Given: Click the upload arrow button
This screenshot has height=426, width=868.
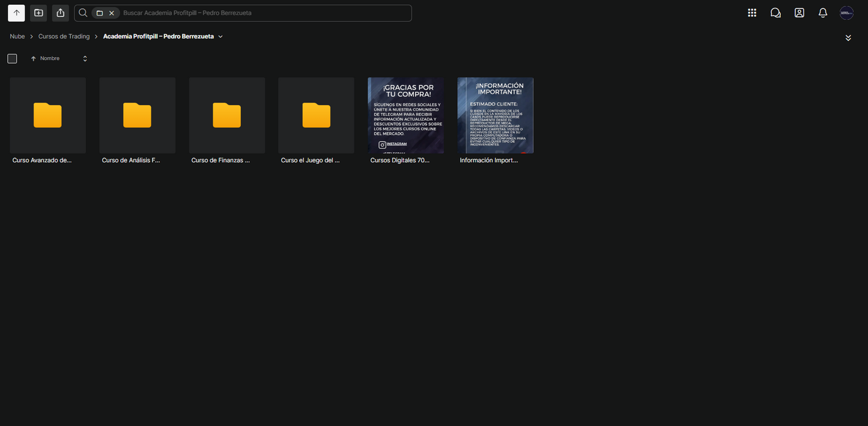Looking at the screenshot, I should point(16,13).
